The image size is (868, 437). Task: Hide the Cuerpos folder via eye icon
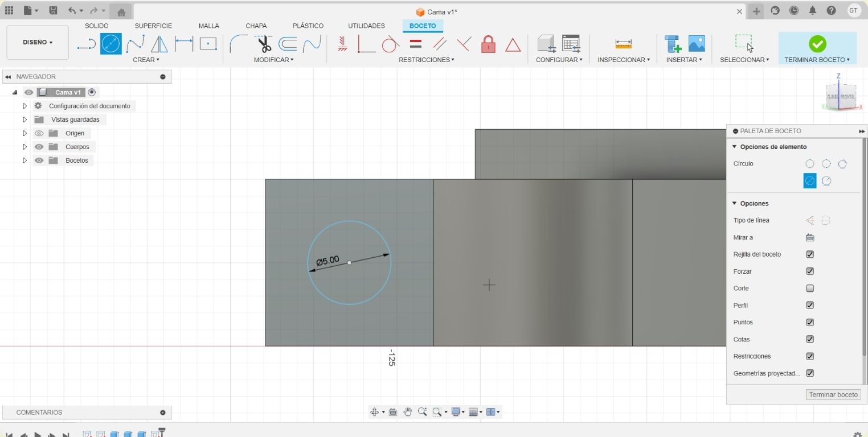click(39, 147)
